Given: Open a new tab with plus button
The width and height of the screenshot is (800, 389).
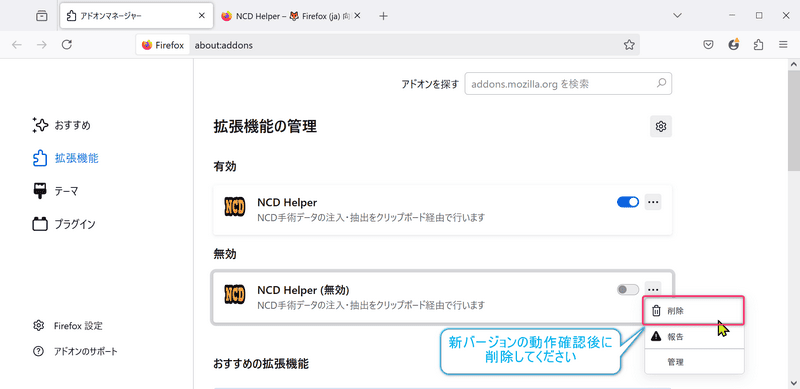Looking at the screenshot, I should [x=384, y=16].
